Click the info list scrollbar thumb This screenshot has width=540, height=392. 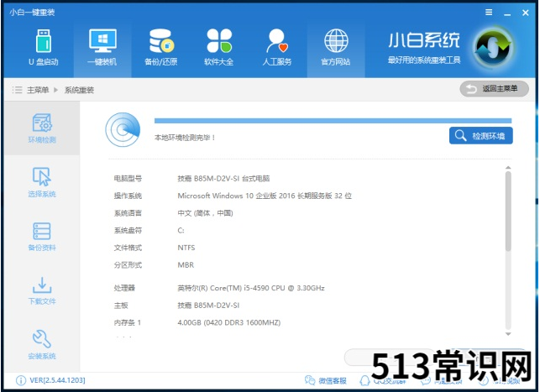(508, 212)
